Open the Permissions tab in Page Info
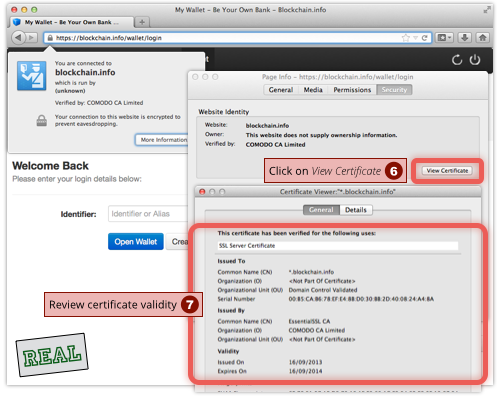The image size is (500, 396). (352, 90)
